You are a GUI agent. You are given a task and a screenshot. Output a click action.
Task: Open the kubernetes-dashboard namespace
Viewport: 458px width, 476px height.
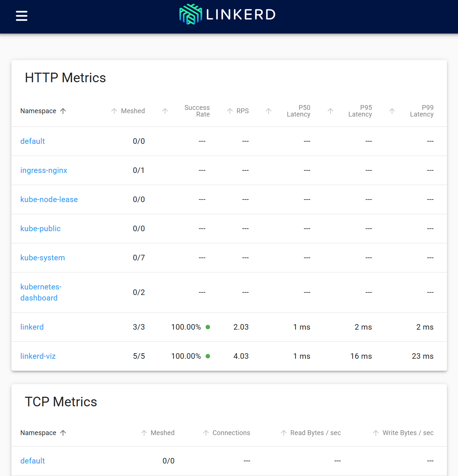click(41, 292)
